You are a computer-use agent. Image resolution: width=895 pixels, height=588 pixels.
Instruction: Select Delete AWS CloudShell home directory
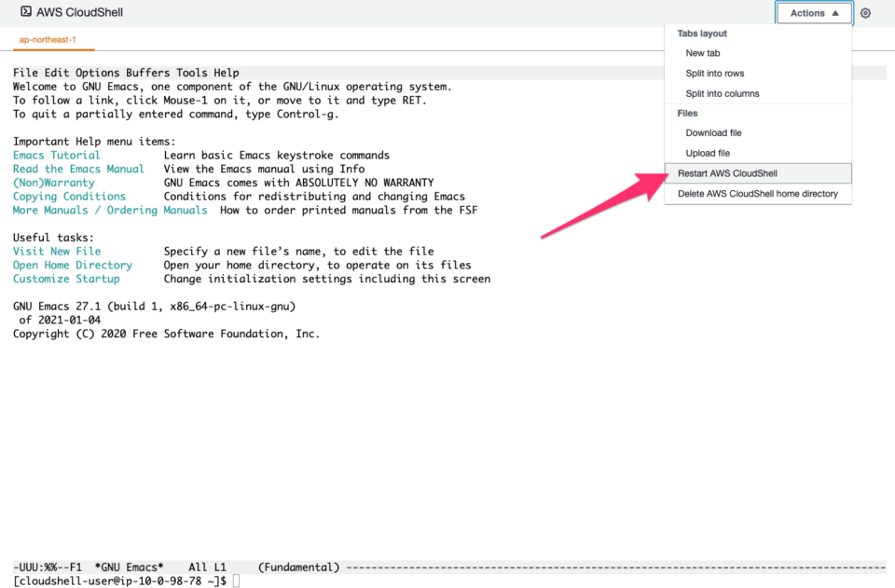[x=757, y=193]
